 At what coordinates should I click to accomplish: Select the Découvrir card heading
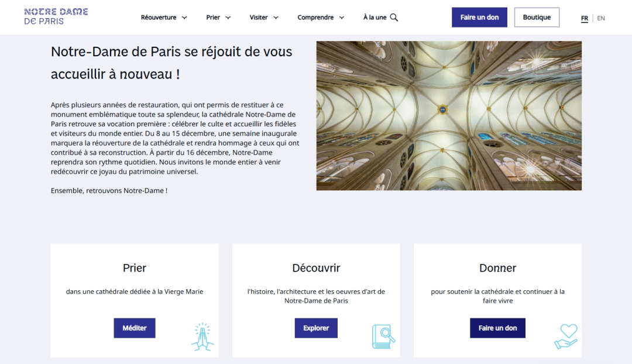[316, 268]
